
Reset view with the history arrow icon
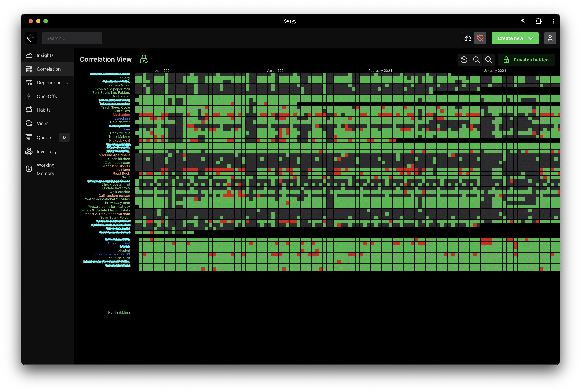pyautogui.click(x=464, y=60)
